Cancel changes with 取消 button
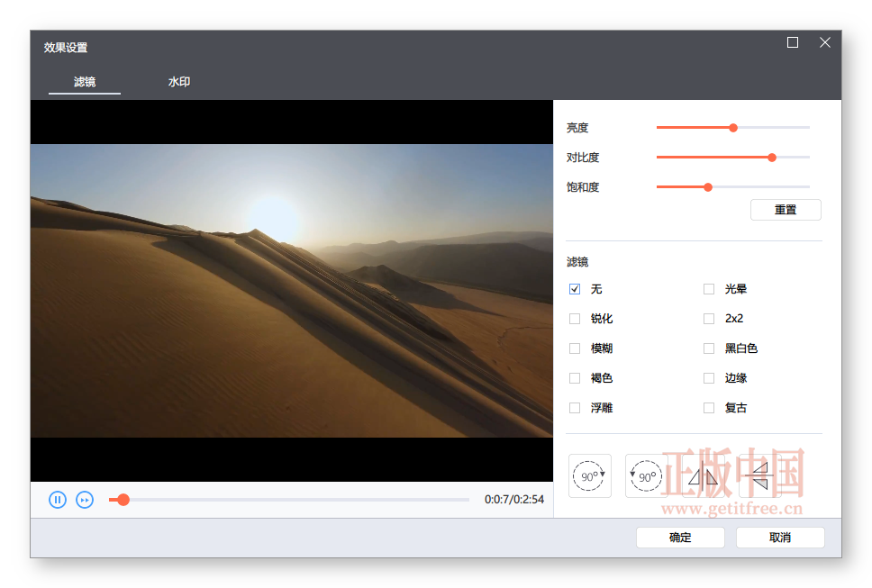The width and height of the screenshot is (872, 588). coord(780,538)
